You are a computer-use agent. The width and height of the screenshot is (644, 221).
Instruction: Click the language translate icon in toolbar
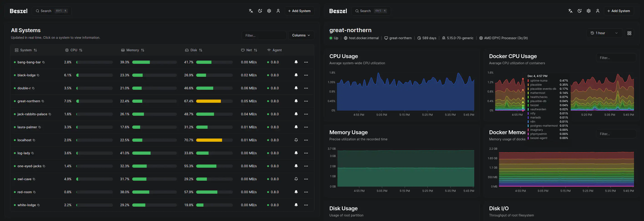[x=251, y=11]
